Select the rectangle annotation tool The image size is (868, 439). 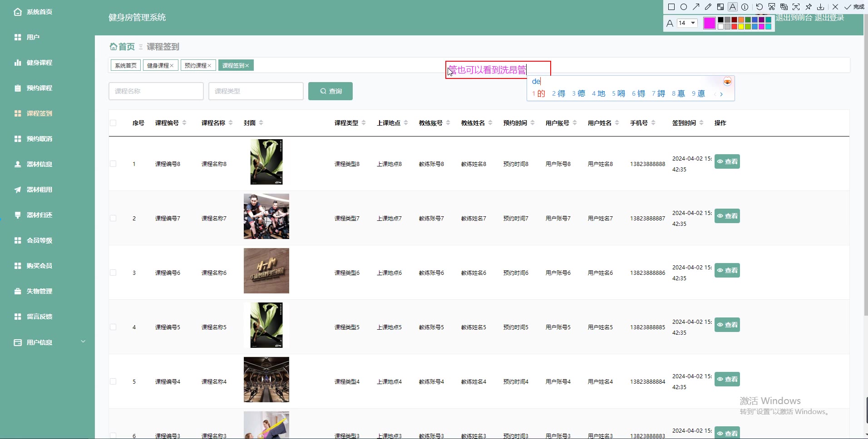tap(671, 7)
